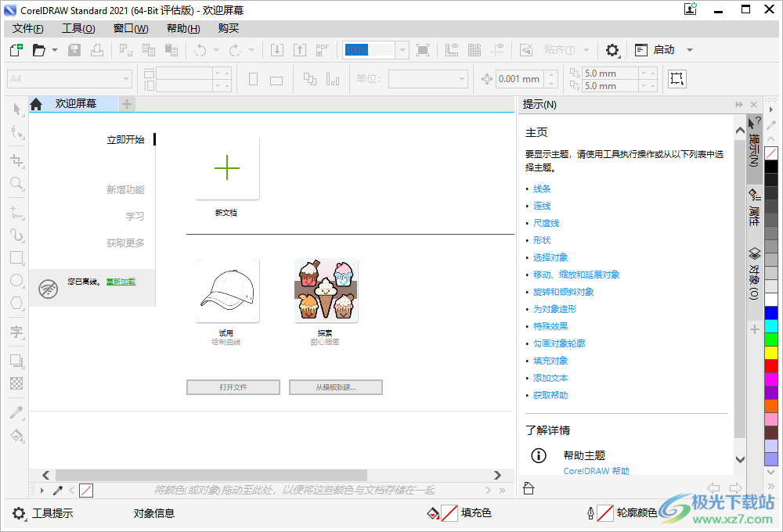Click the Undo arrow icon
This screenshot has height=532, width=783.
coord(200,50)
